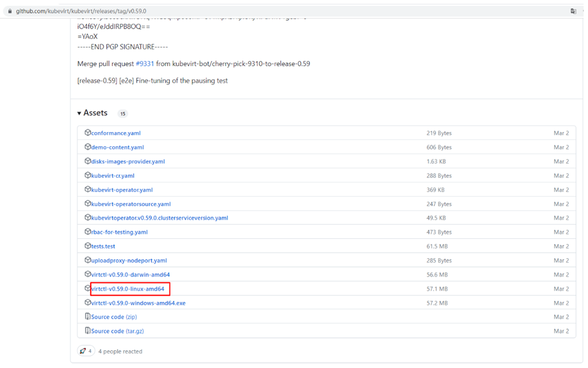Image resolution: width=588 pixels, height=368 pixels.
Task: Open pull request #9331 link
Action: [145, 64]
